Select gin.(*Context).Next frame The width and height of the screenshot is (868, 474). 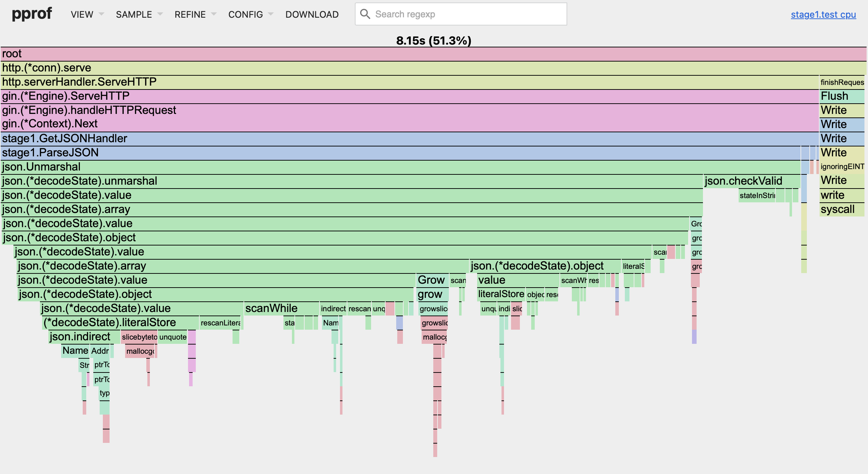coord(410,124)
